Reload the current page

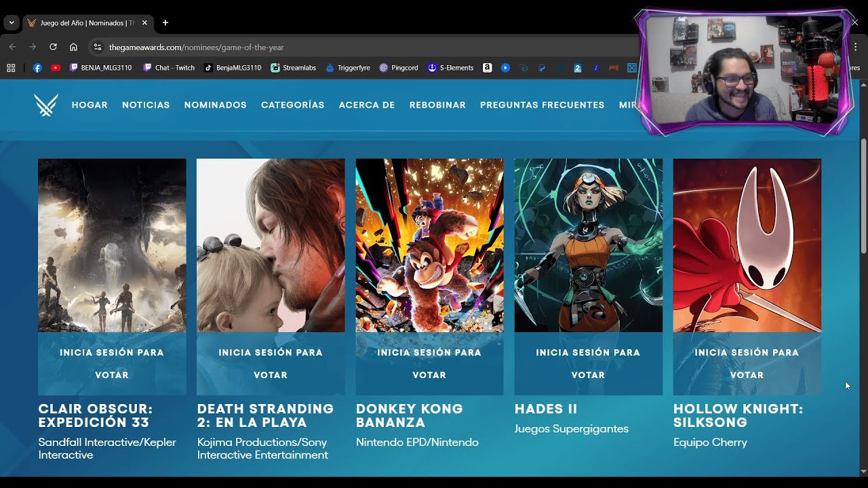pos(53,47)
